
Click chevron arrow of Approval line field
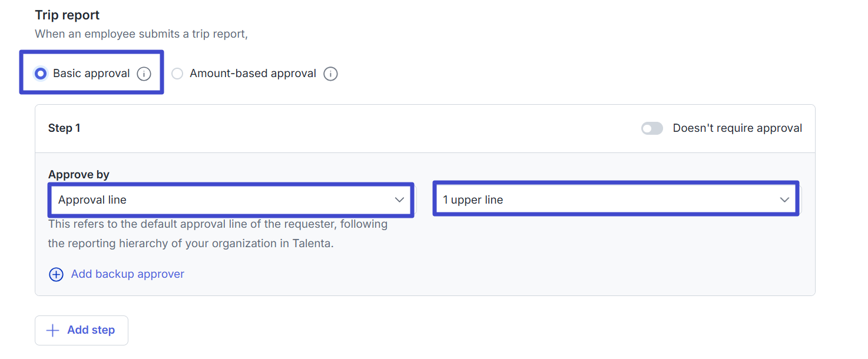click(399, 200)
